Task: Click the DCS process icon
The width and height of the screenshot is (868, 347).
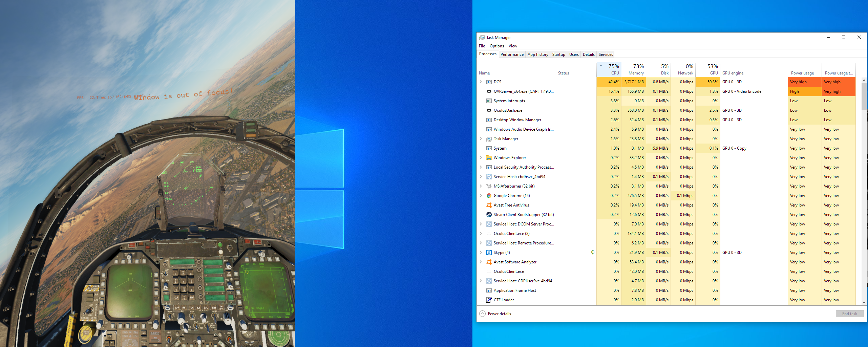Action: (489, 82)
